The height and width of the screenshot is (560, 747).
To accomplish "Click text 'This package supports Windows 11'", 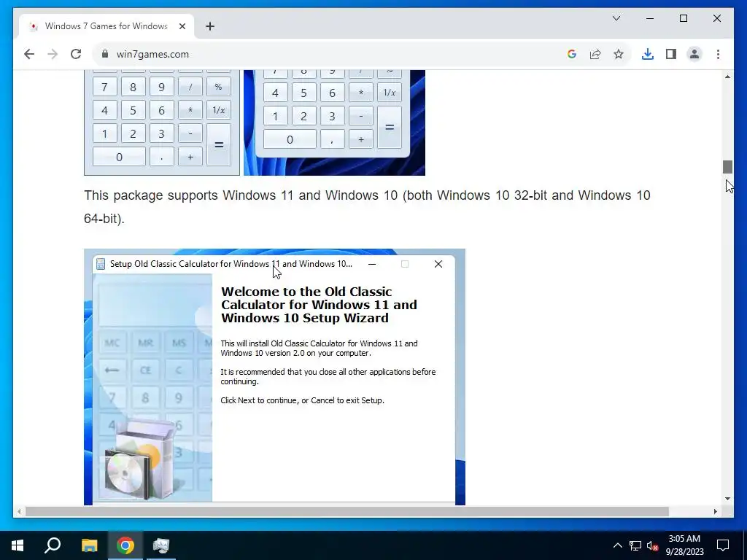I will 189,195.
